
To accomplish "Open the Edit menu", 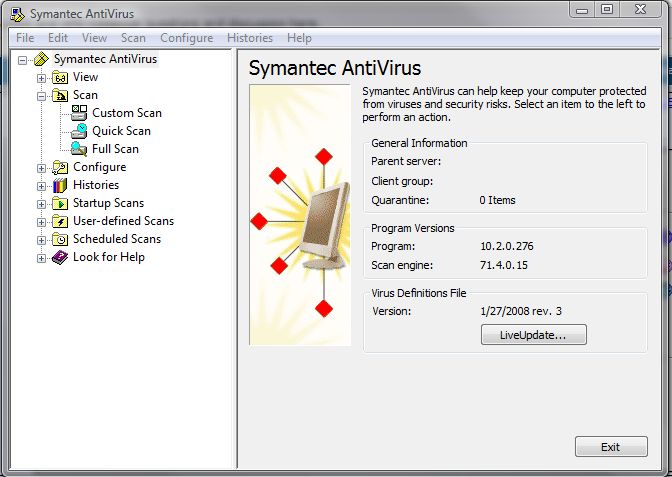I will pyautogui.click(x=58, y=38).
